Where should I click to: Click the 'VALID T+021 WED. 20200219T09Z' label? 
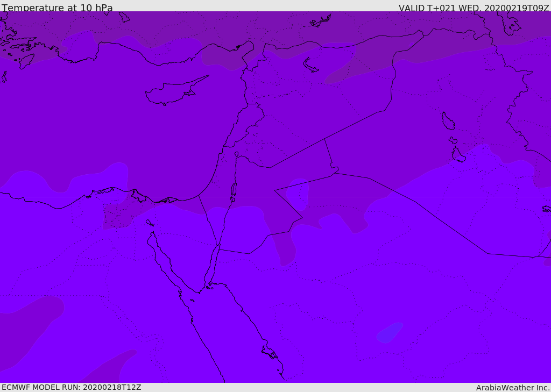pos(474,8)
